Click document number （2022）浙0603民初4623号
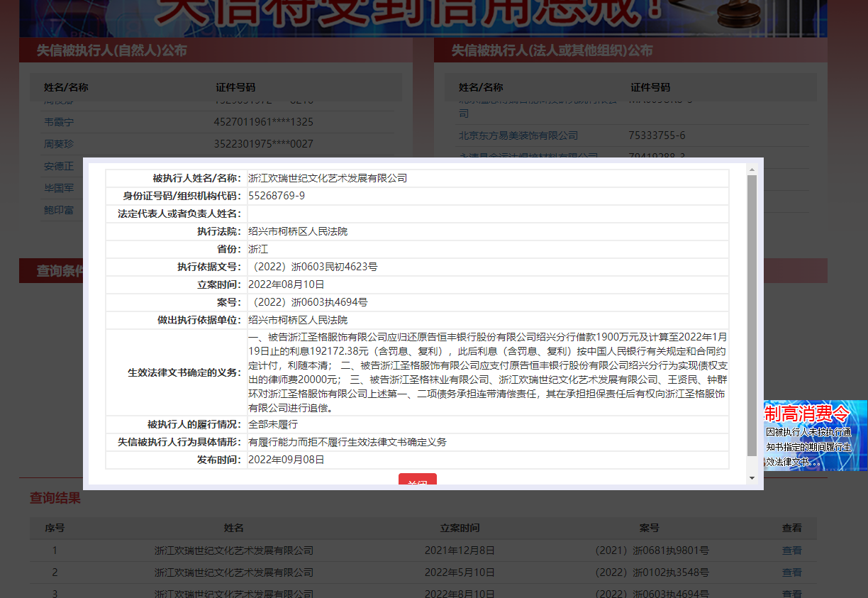This screenshot has width=868, height=598. (x=313, y=267)
